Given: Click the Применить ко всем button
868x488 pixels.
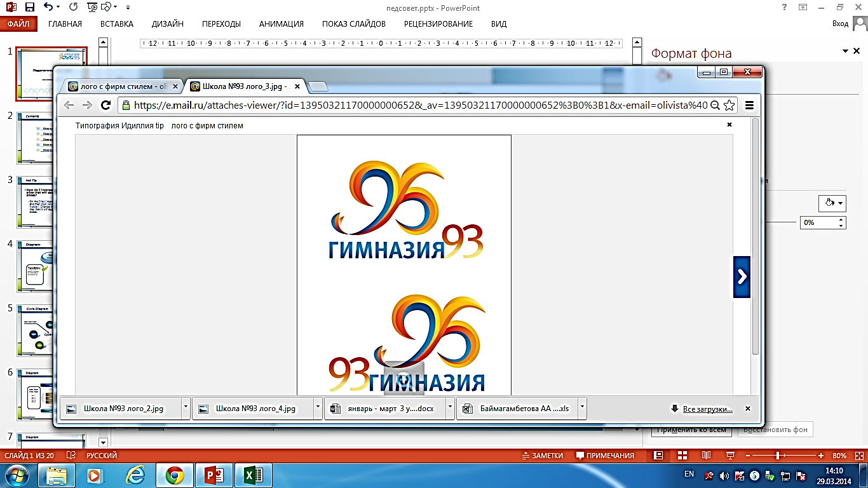Looking at the screenshot, I should tap(691, 430).
